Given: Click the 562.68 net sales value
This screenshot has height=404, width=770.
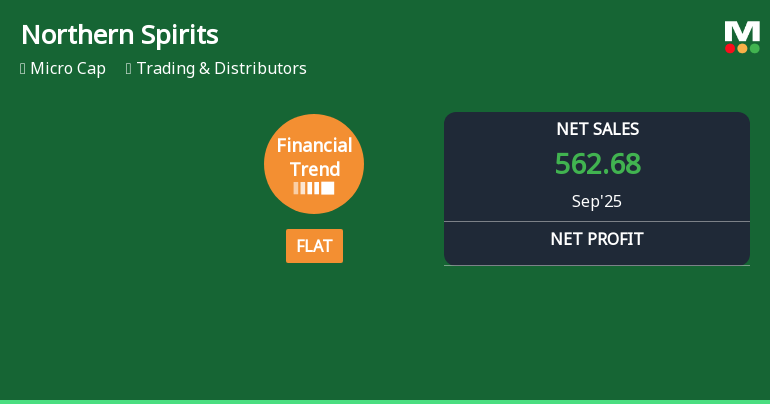Looking at the screenshot, I should pyautogui.click(x=597, y=164).
